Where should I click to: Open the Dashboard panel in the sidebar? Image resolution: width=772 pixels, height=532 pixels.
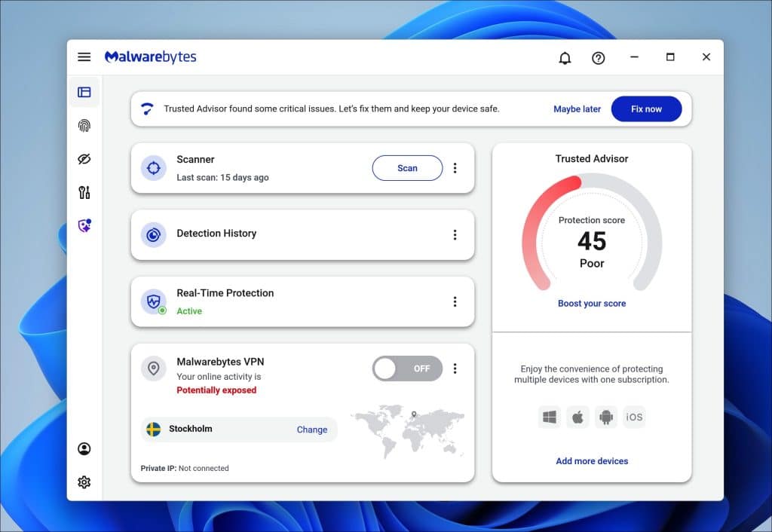(84, 91)
